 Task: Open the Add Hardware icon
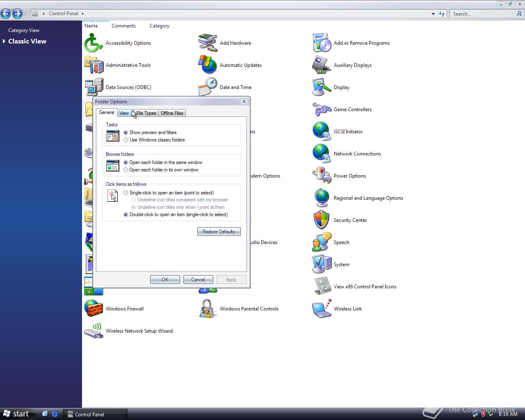[208, 43]
